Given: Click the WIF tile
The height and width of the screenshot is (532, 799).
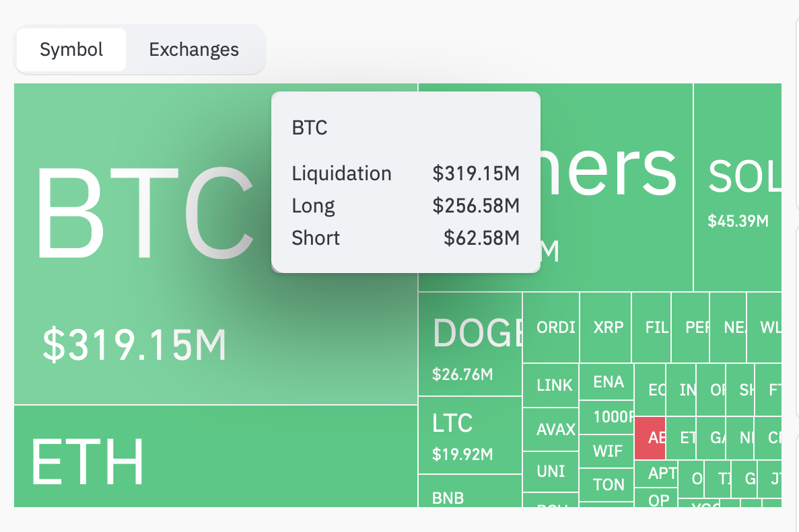Looking at the screenshot, I should pyautogui.click(x=607, y=451).
